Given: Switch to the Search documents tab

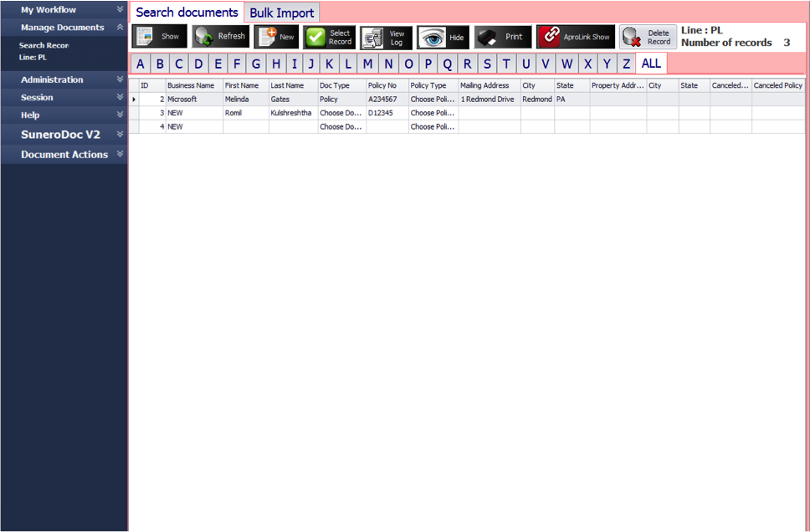Looking at the screenshot, I should pyautogui.click(x=186, y=12).
